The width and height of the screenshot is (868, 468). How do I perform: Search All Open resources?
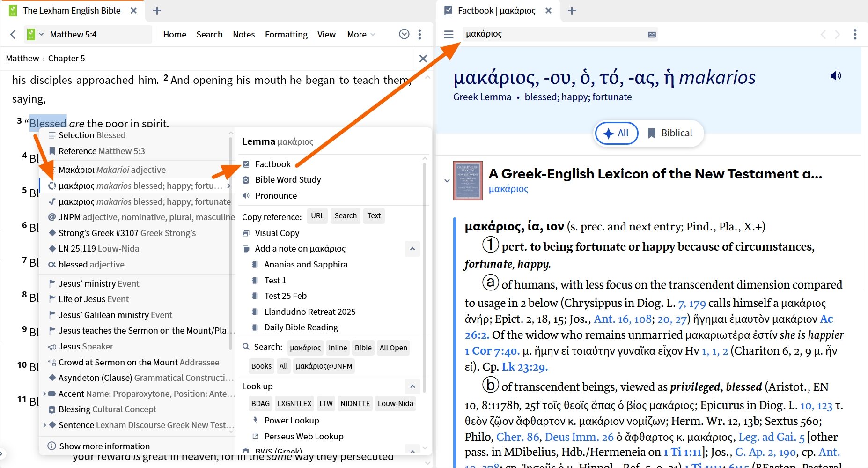pos(393,348)
